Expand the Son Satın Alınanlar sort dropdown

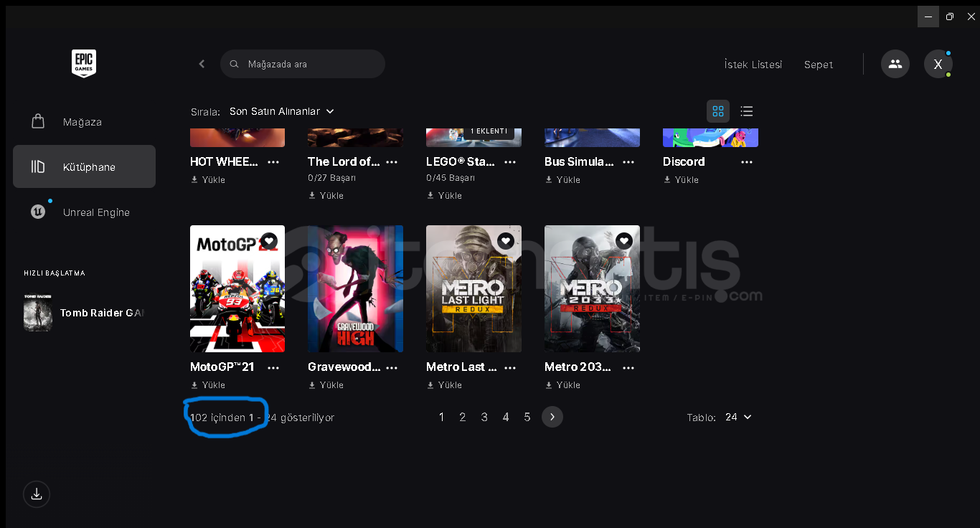[282, 111]
